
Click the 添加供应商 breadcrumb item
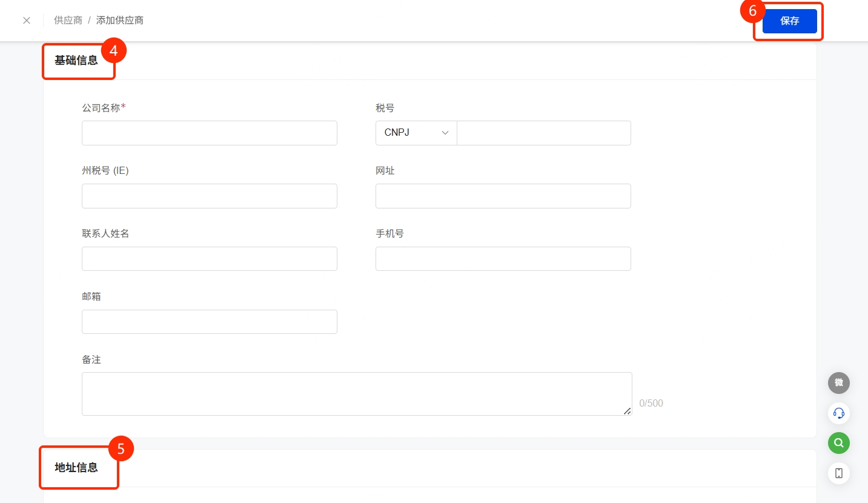tap(120, 21)
